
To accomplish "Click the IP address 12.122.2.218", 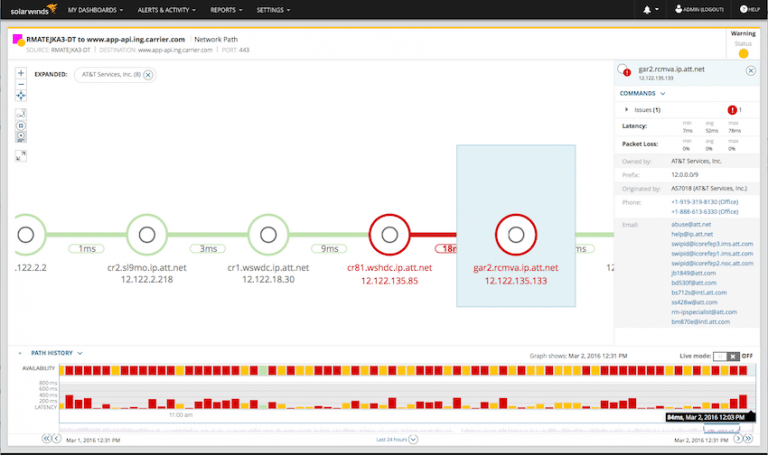I will point(147,280).
